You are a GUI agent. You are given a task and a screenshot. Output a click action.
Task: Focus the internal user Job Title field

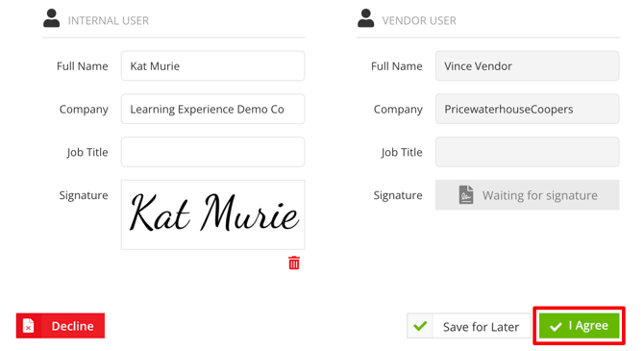(212, 152)
